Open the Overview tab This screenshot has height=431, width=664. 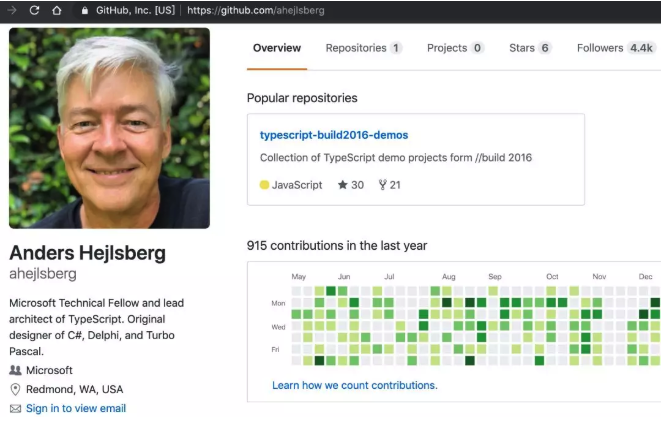point(277,48)
